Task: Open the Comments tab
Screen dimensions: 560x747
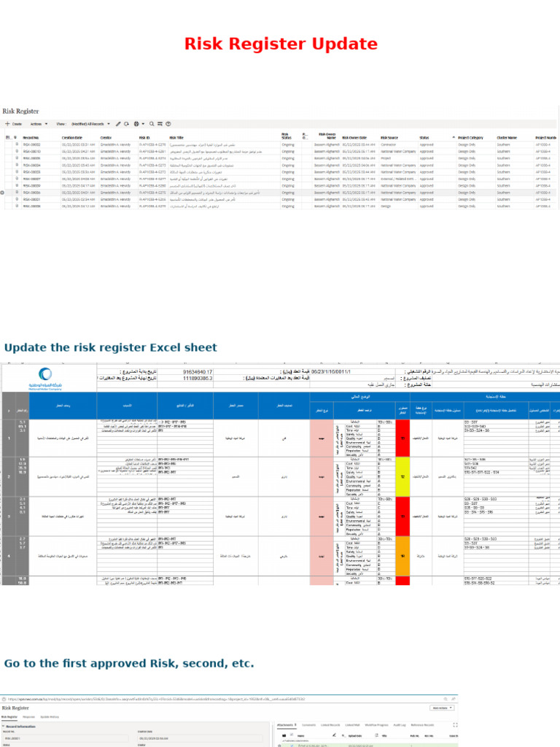Action: [308, 725]
